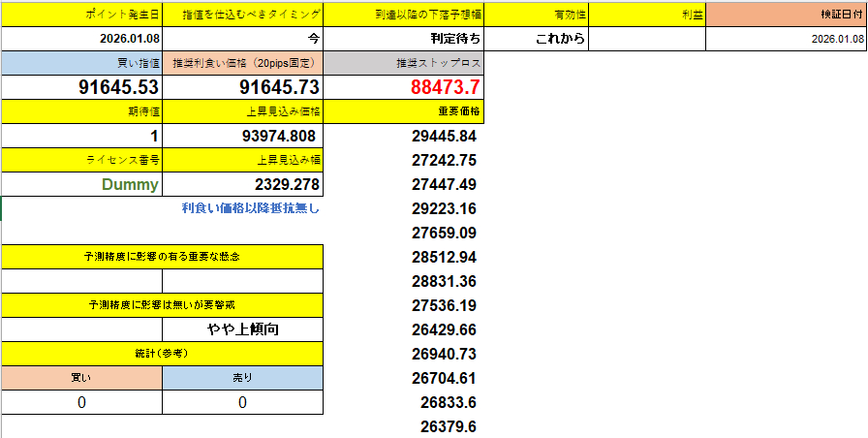Click the 推奨利食い価格(20pips固定) label cell
Viewport: 868px width, 438px height.
coord(243,63)
